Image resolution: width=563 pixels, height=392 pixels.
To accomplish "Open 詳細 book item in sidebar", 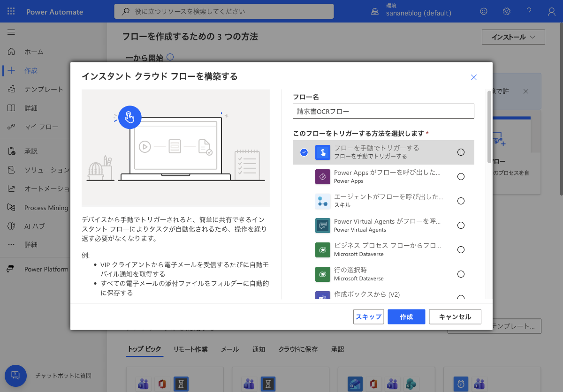I will coord(35,108).
